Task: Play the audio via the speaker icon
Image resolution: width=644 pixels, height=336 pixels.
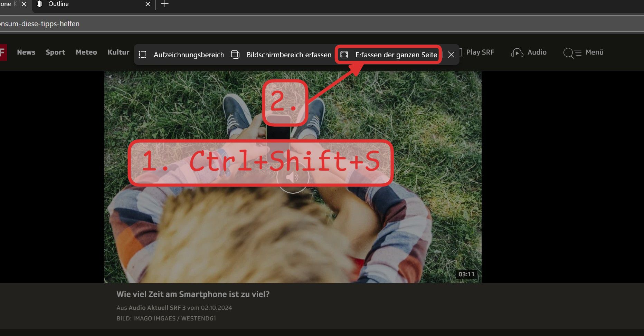Action: [292, 177]
